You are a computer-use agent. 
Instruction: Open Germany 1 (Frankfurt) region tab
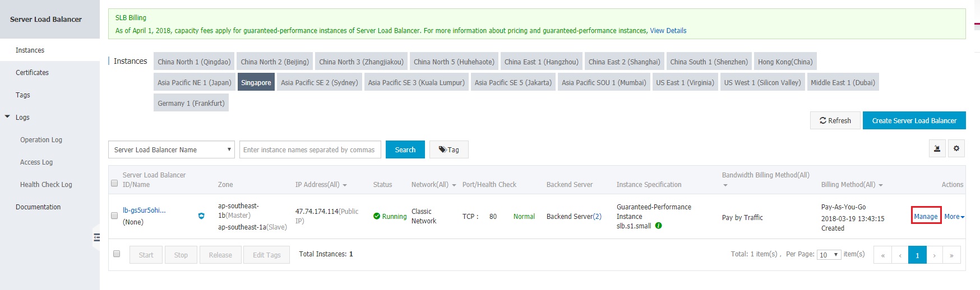[191, 103]
